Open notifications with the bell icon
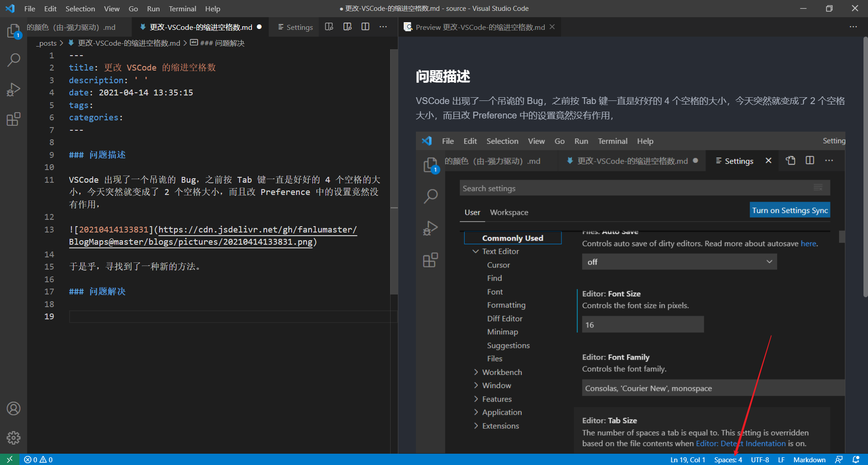 click(856, 460)
